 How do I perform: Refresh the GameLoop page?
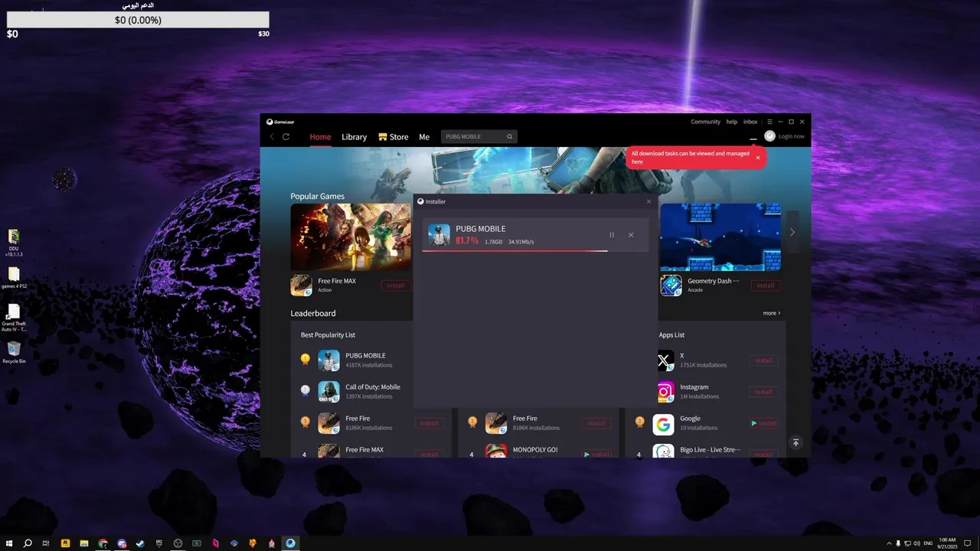pos(286,137)
